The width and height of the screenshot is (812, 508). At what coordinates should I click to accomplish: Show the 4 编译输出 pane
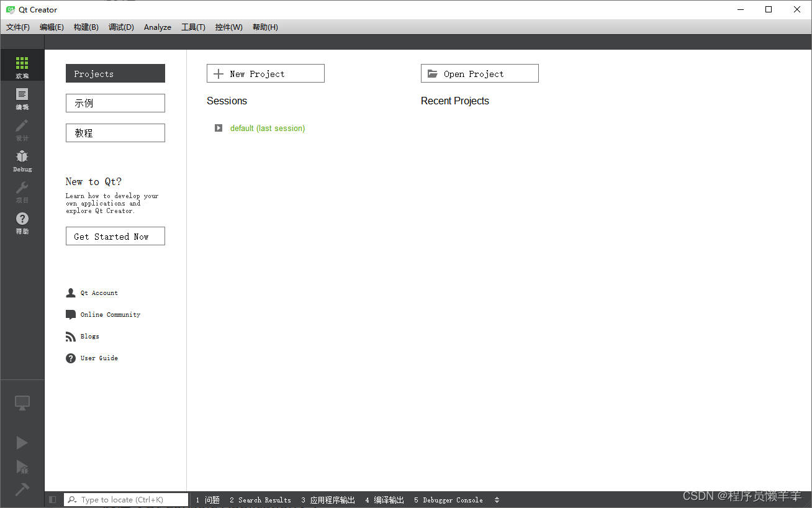(x=384, y=500)
